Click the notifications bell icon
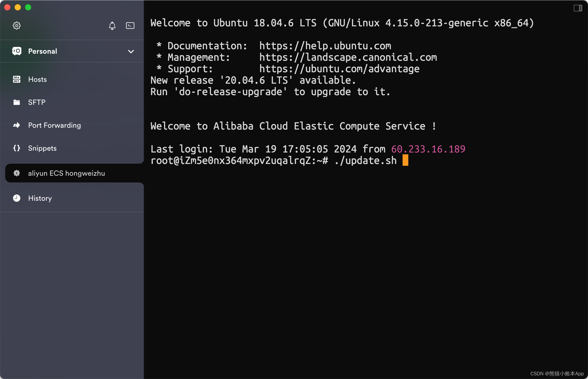 coord(112,26)
